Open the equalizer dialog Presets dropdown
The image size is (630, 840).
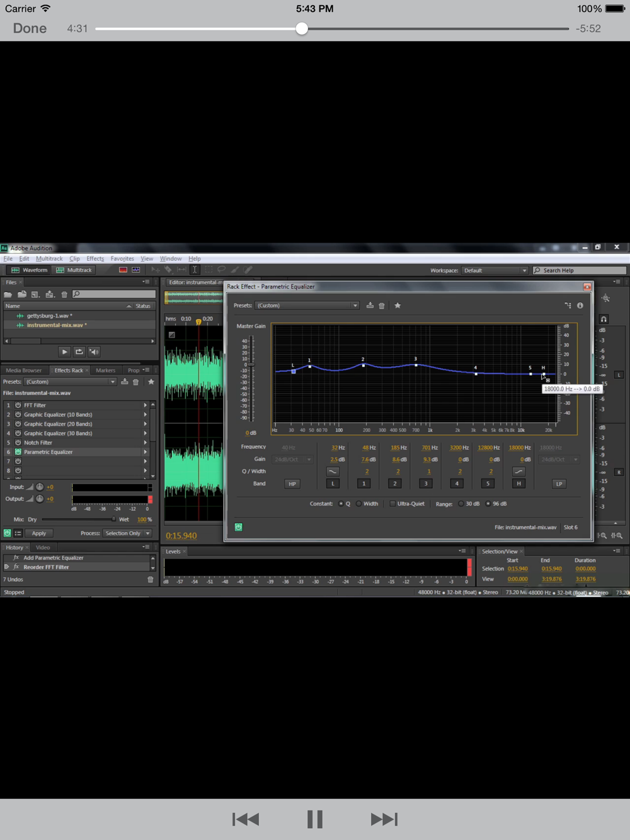click(307, 305)
